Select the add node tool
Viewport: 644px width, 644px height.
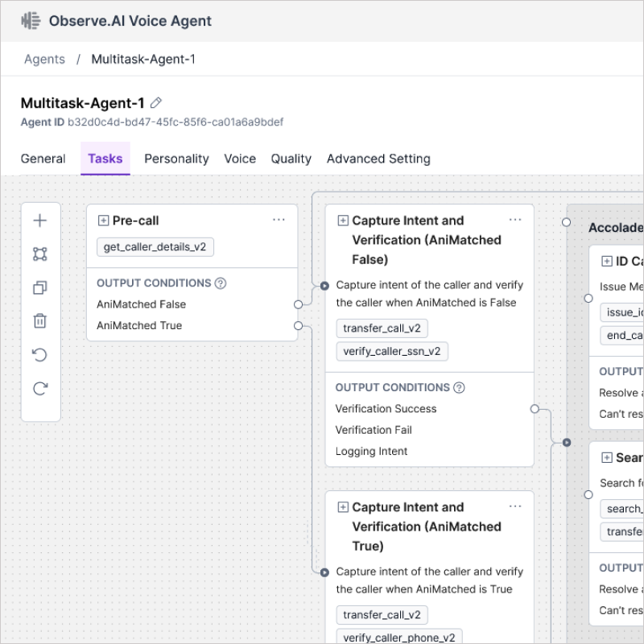pos(40,220)
